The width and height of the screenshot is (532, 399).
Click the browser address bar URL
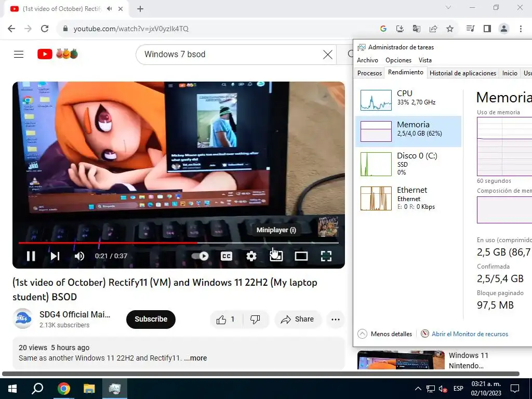tap(131, 29)
